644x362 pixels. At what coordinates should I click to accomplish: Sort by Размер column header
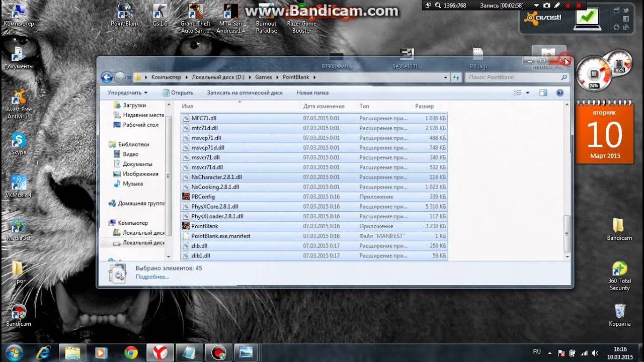tap(430, 106)
